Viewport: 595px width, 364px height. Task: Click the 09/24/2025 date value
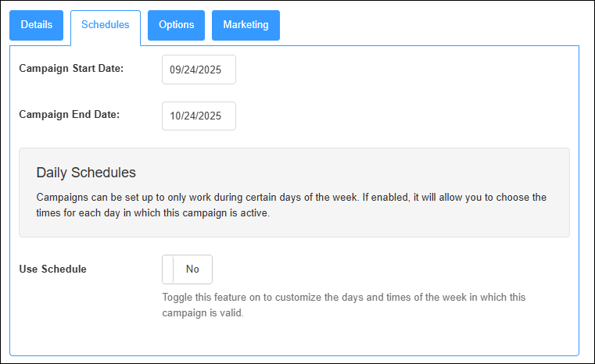[x=196, y=70]
